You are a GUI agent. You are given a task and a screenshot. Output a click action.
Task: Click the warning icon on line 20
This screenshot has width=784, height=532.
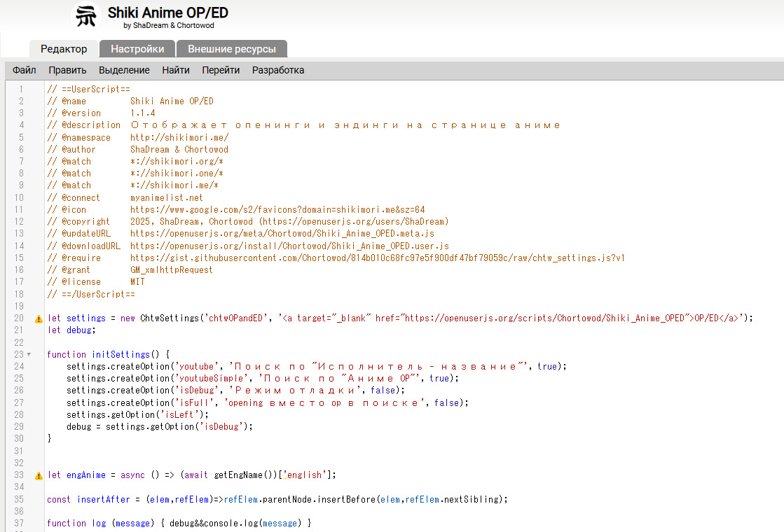click(x=39, y=318)
